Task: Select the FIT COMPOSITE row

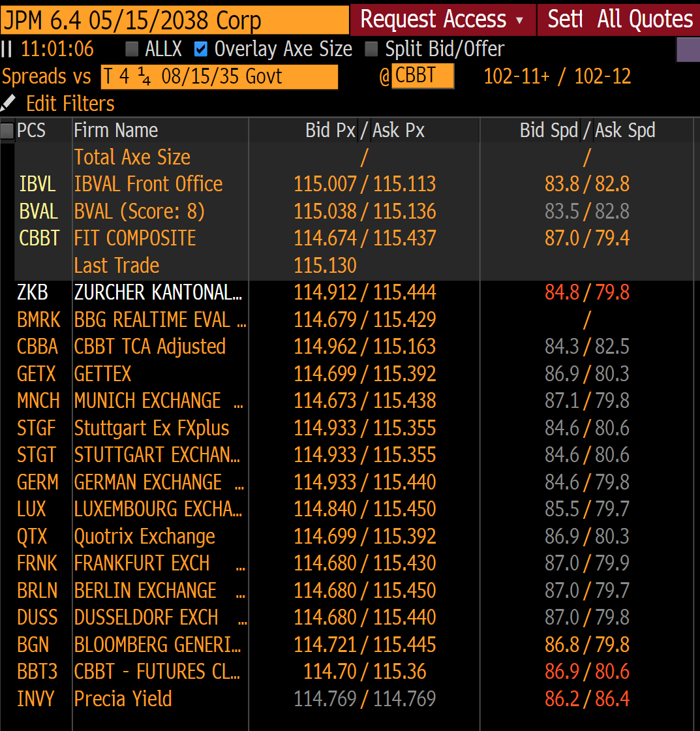Action: click(354, 238)
